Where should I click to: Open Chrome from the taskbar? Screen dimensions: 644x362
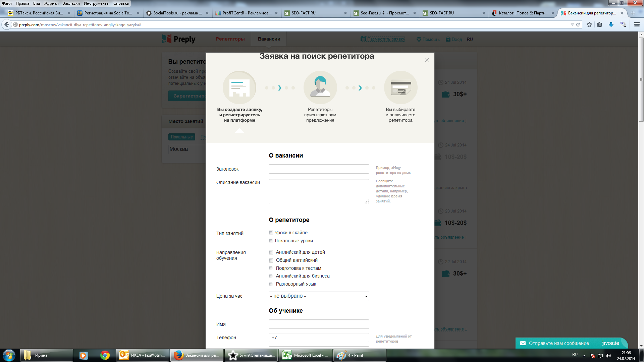tap(105, 355)
